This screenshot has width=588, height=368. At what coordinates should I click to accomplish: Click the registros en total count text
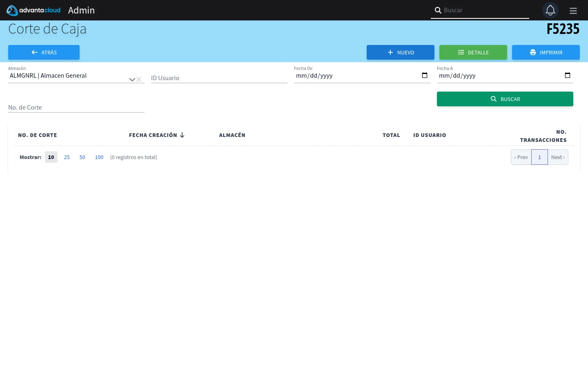[134, 157]
